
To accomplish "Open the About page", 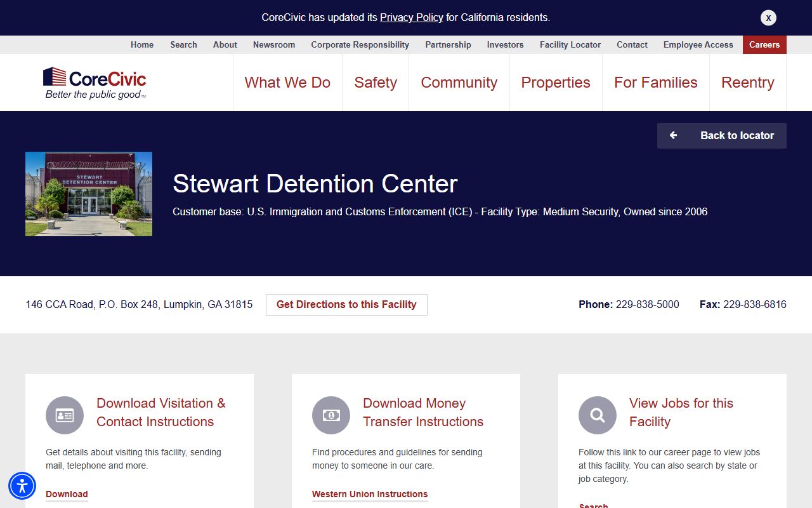I will click(x=225, y=44).
